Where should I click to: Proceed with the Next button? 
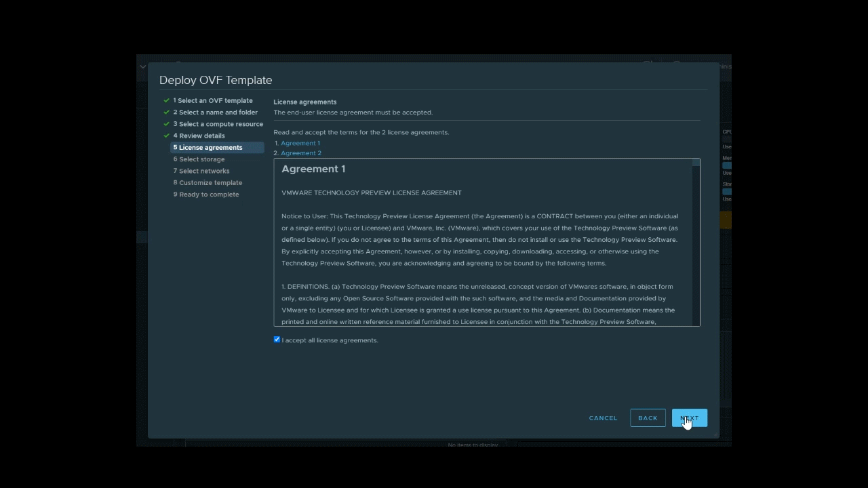click(x=690, y=418)
